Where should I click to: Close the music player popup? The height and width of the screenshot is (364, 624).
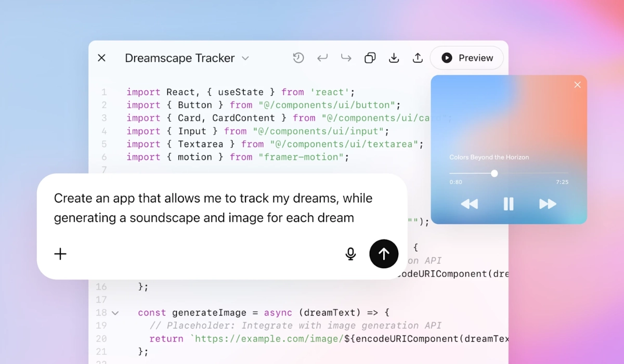[577, 85]
